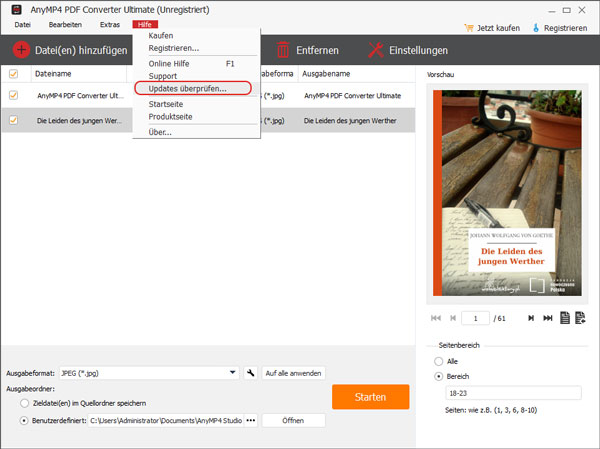Viewport: 600px width, 449px height.
Task: Click the trash can Entfernen icon
Action: point(283,50)
